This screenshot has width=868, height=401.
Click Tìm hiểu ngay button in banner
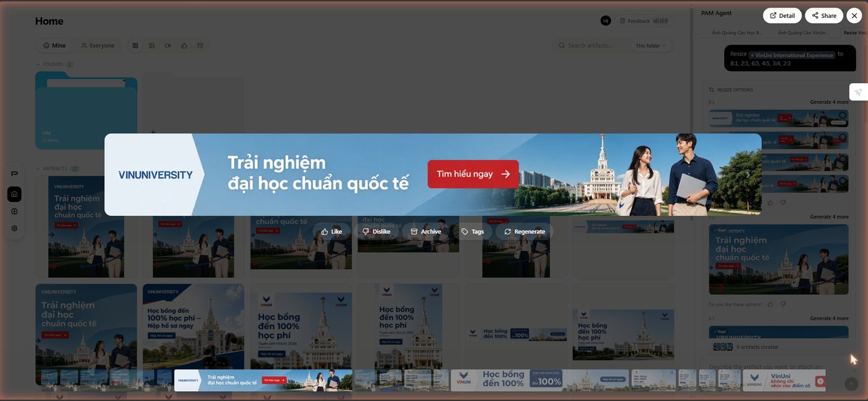[473, 174]
